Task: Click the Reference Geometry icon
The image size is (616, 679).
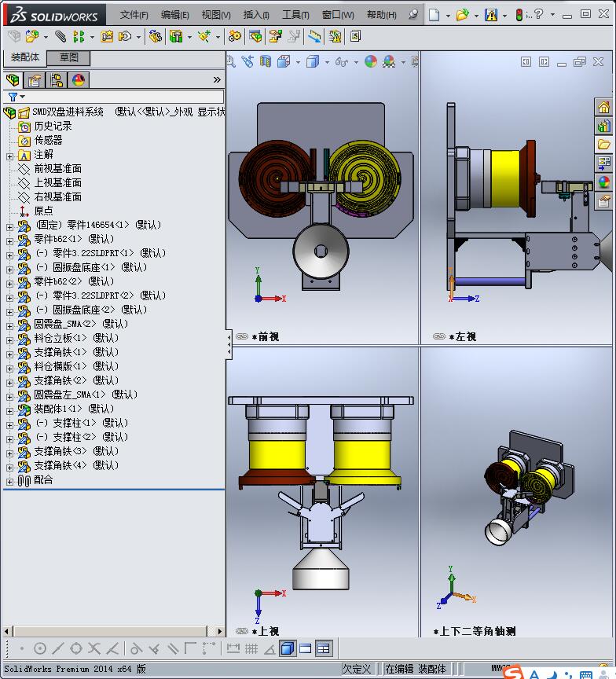Action: 204,36
